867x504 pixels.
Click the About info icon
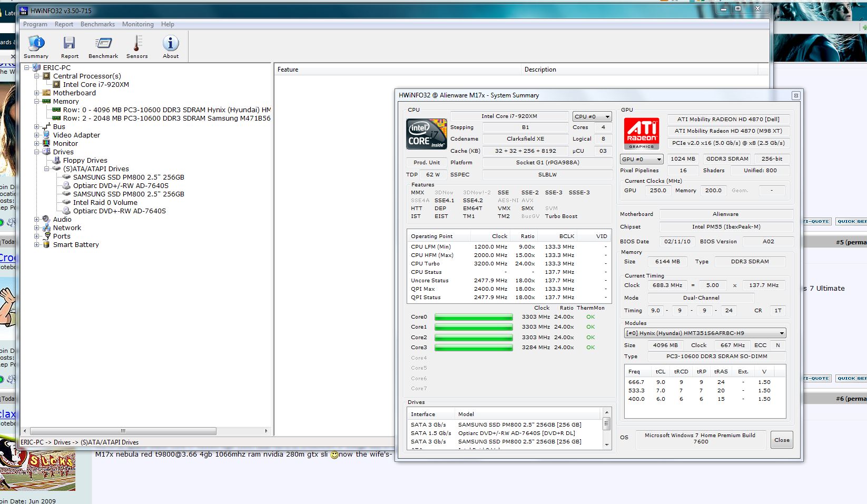click(171, 43)
